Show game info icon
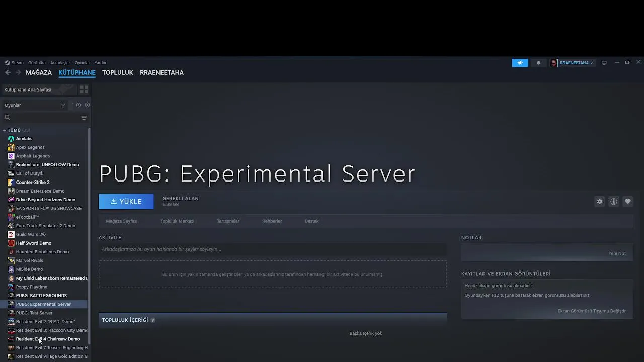 pos(614,202)
